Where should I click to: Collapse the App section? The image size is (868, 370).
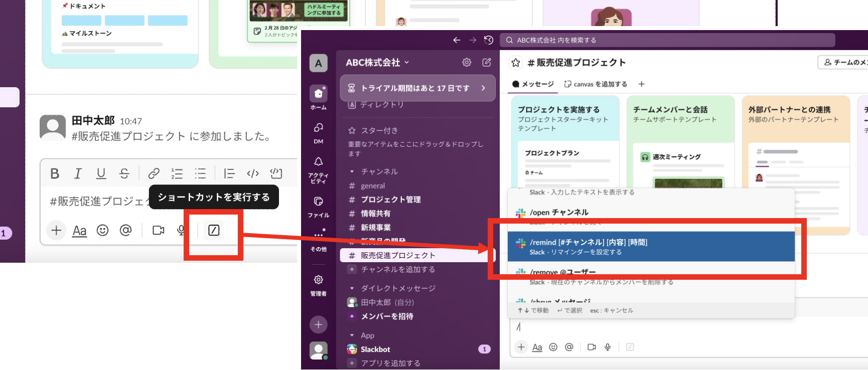pos(352,335)
